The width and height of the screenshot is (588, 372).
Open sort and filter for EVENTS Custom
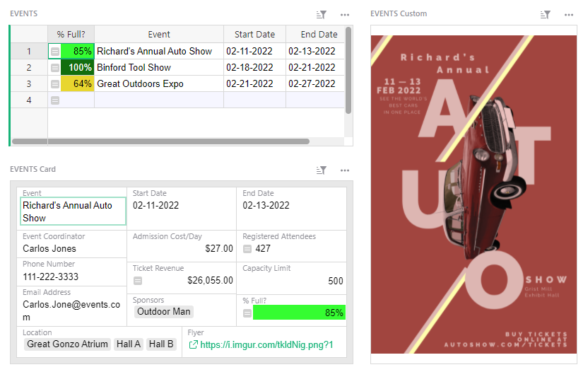[x=546, y=14]
